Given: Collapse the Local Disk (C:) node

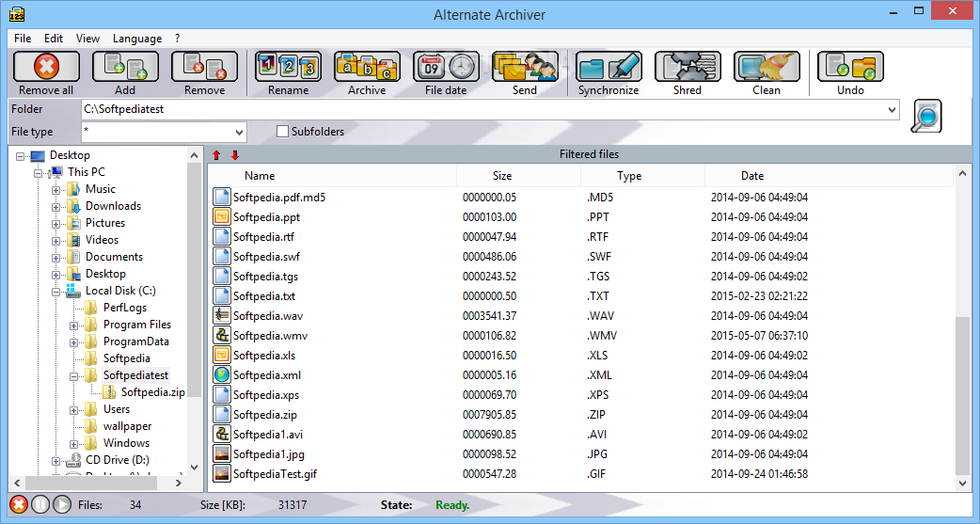Looking at the screenshot, I should (x=56, y=292).
